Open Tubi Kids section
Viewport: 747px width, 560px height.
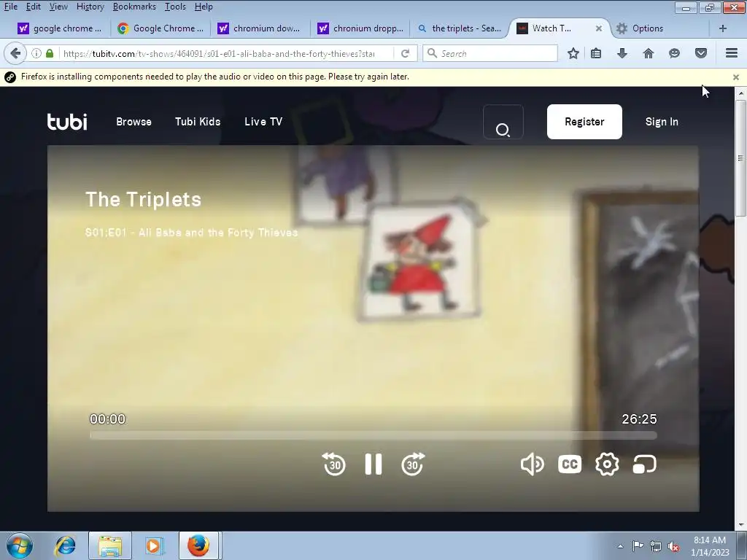pyautogui.click(x=198, y=122)
